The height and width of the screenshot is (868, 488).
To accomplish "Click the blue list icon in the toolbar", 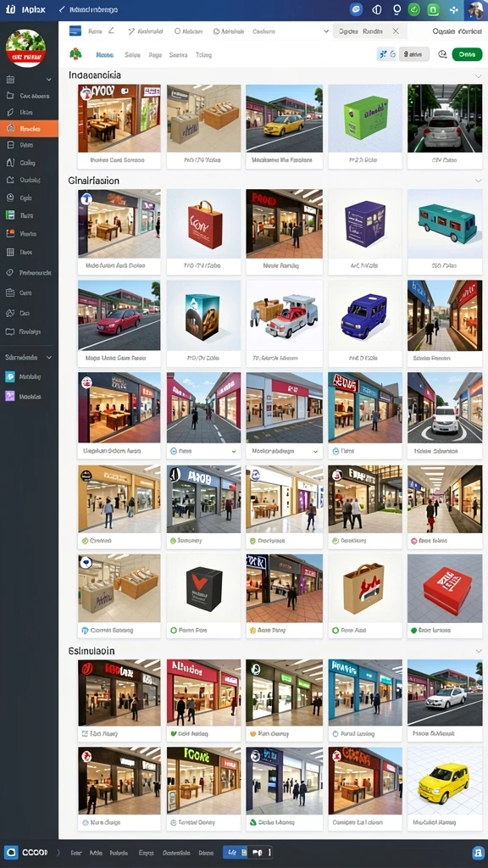I will (75, 31).
